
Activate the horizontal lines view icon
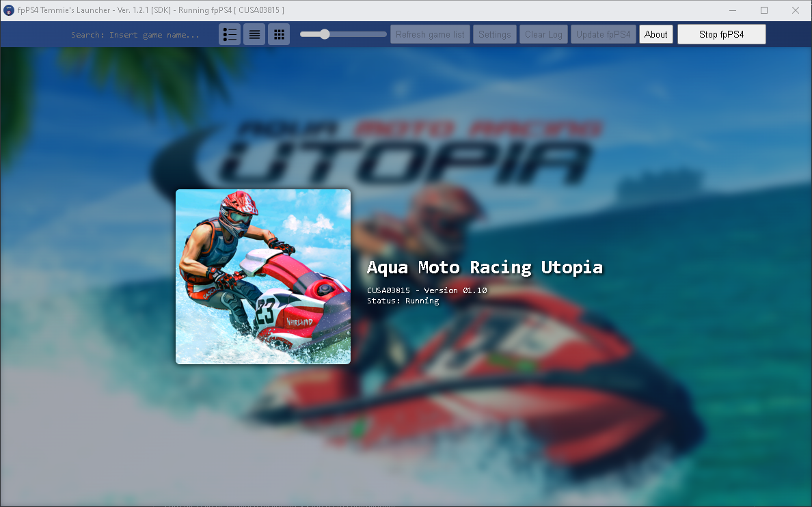click(x=254, y=33)
